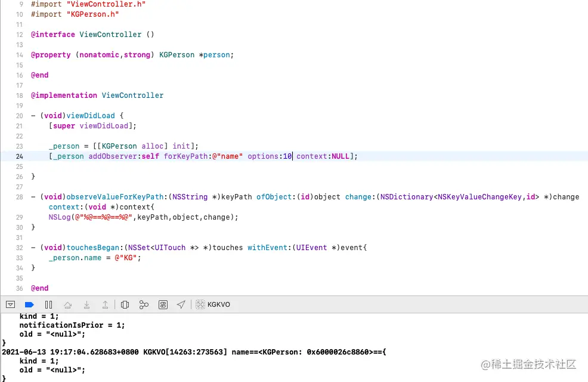Click "NSKeyValueChangeKey" on line 28
The width and height of the screenshot is (588, 382).
point(479,196)
